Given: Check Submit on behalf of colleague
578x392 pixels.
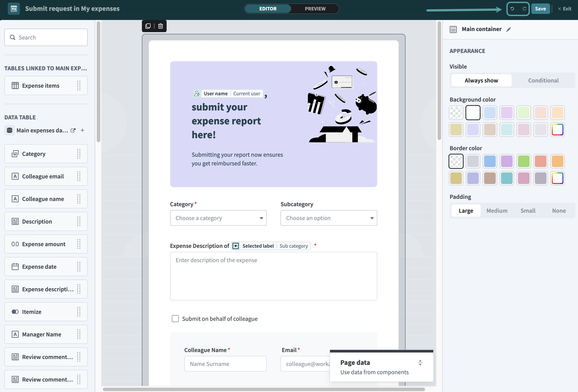Looking at the screenshot, I should point(175,319).
